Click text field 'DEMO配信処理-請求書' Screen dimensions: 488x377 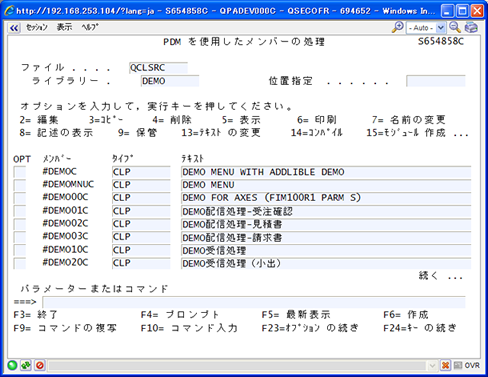[x=326, y=237]
